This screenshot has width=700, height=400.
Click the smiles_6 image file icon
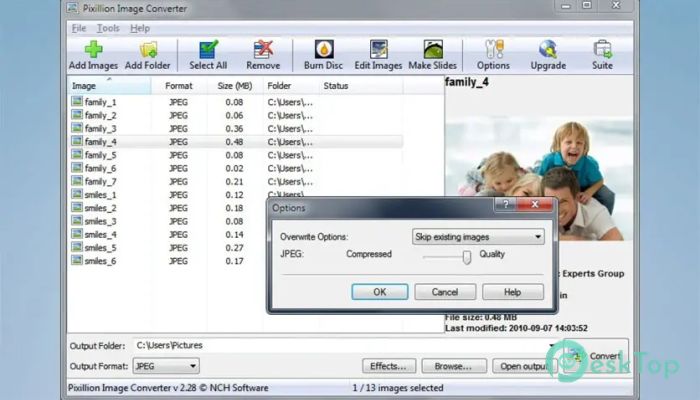[77, 260]
